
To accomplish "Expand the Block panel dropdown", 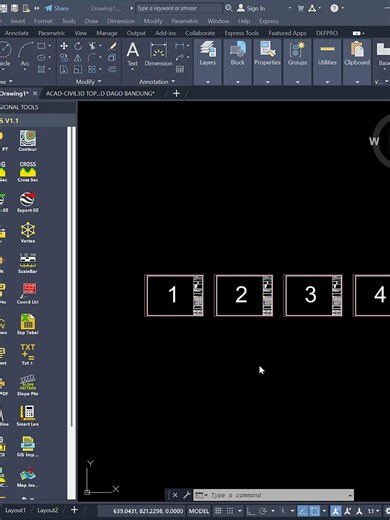I will [x=238, y=82].
